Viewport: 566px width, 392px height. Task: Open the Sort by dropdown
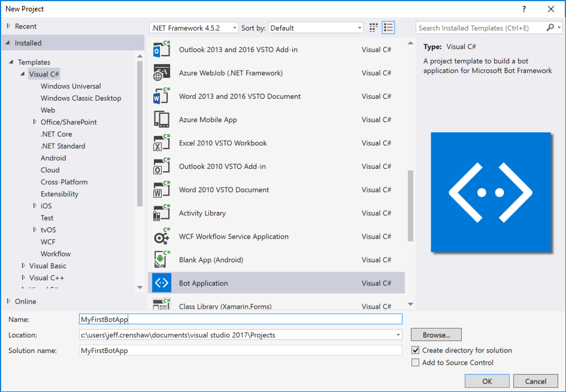316,28
